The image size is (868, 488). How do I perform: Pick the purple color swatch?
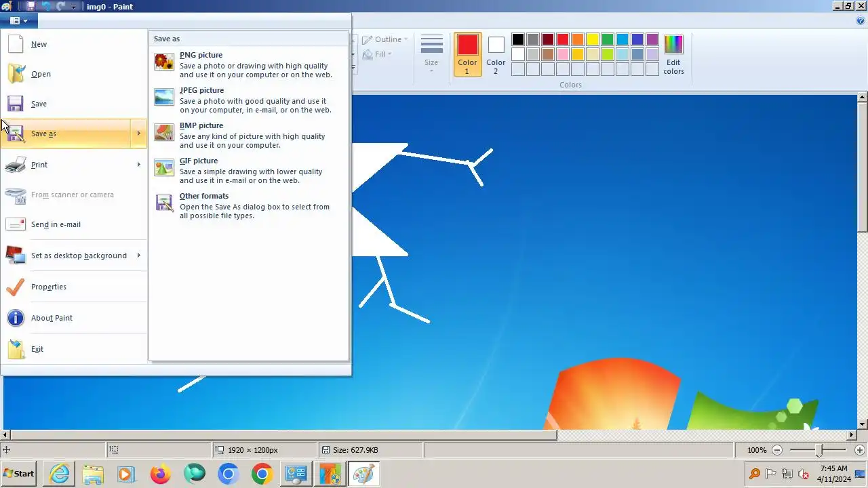tap(652, 39)
